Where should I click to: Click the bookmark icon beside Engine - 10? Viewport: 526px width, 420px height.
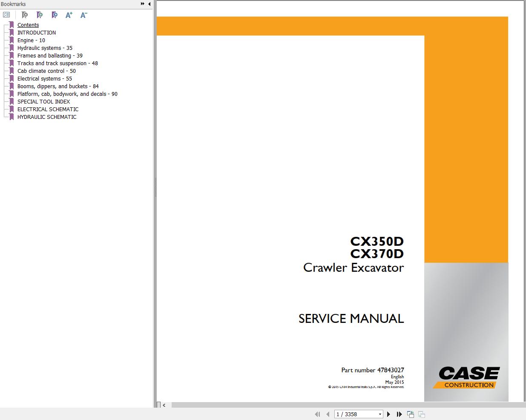(11, 40)
